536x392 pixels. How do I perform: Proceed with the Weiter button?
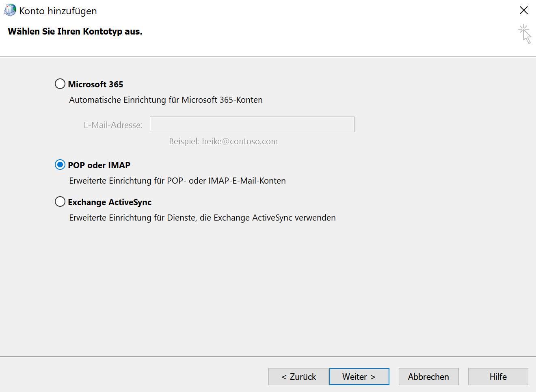[359, 377]
